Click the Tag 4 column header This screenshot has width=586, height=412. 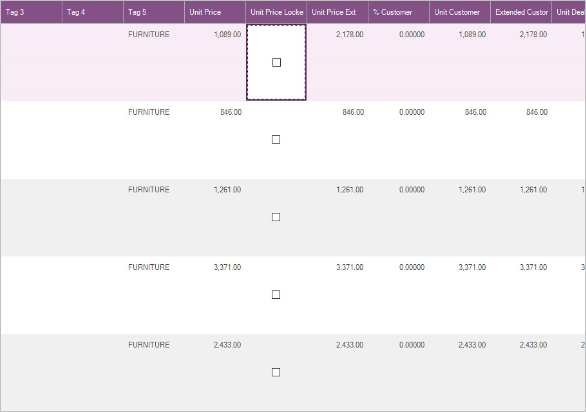pos(93,12)
